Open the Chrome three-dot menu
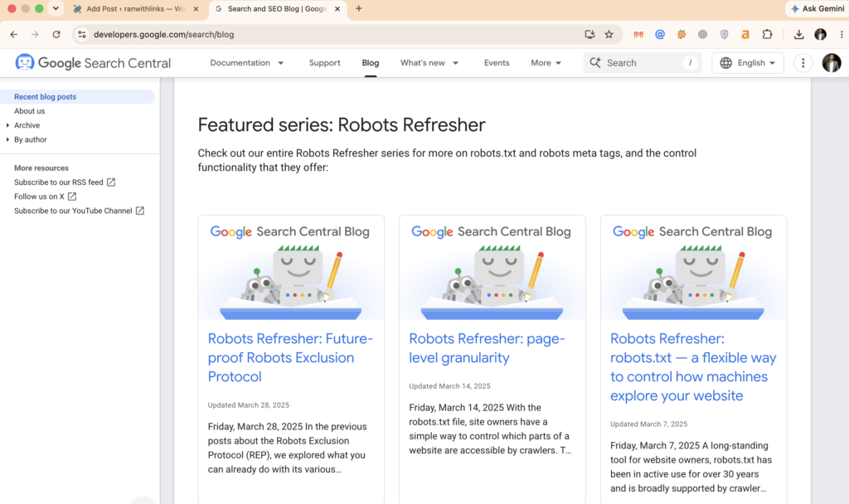849x504 pixels. tap(842, 34)
